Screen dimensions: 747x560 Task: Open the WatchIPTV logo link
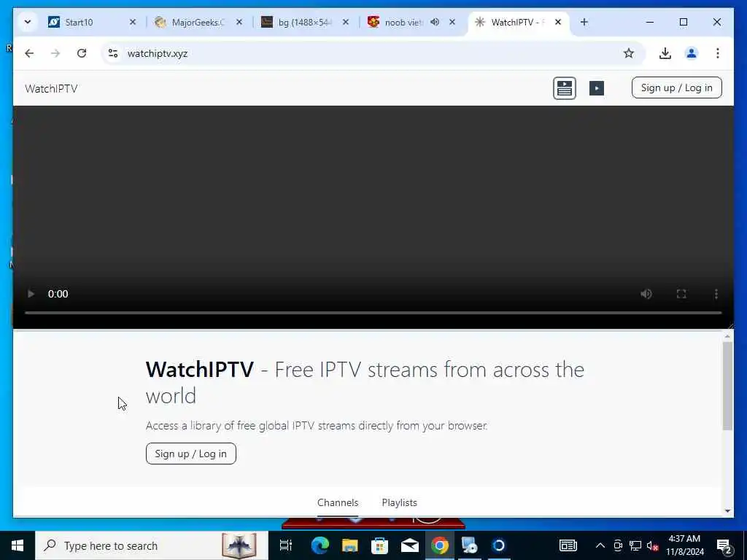[x=51, y=88]
